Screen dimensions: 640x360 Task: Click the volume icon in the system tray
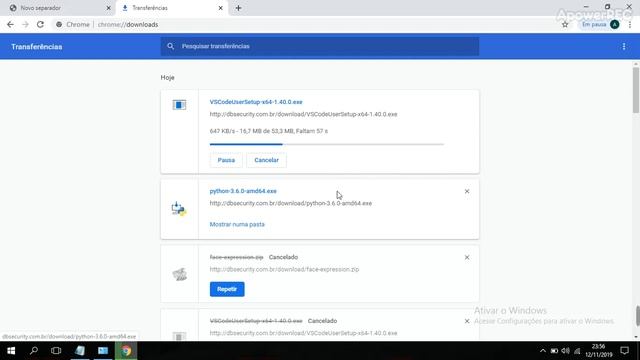[x=565, y=351]
